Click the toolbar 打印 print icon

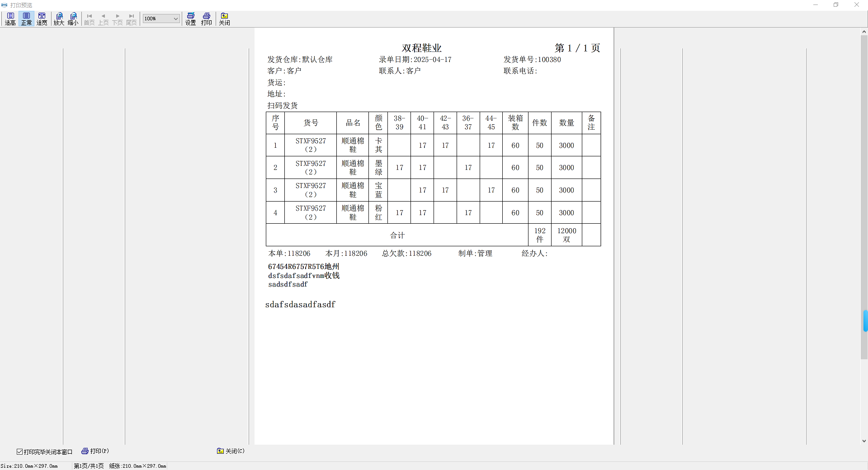207,19
